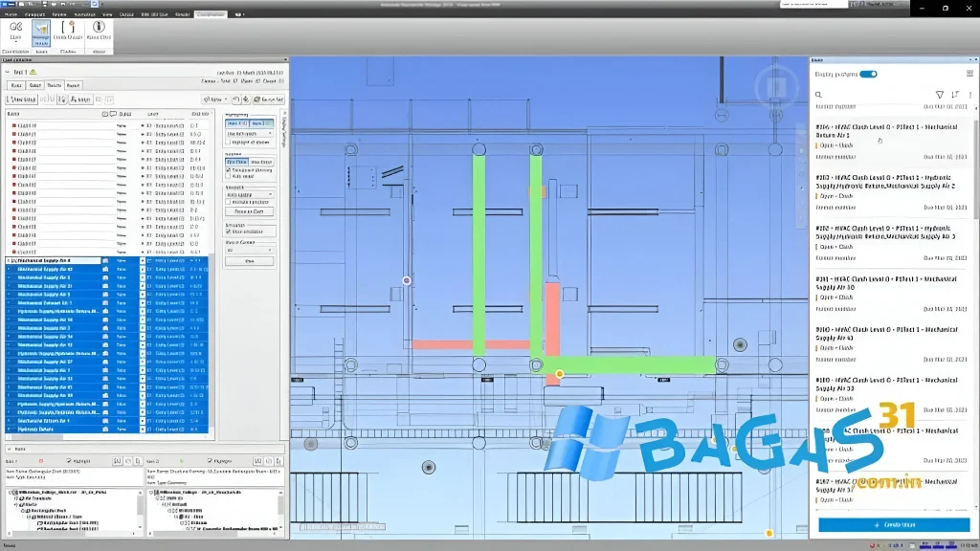Click the comment bubble column header icon
980x551 pixels.
113,114
